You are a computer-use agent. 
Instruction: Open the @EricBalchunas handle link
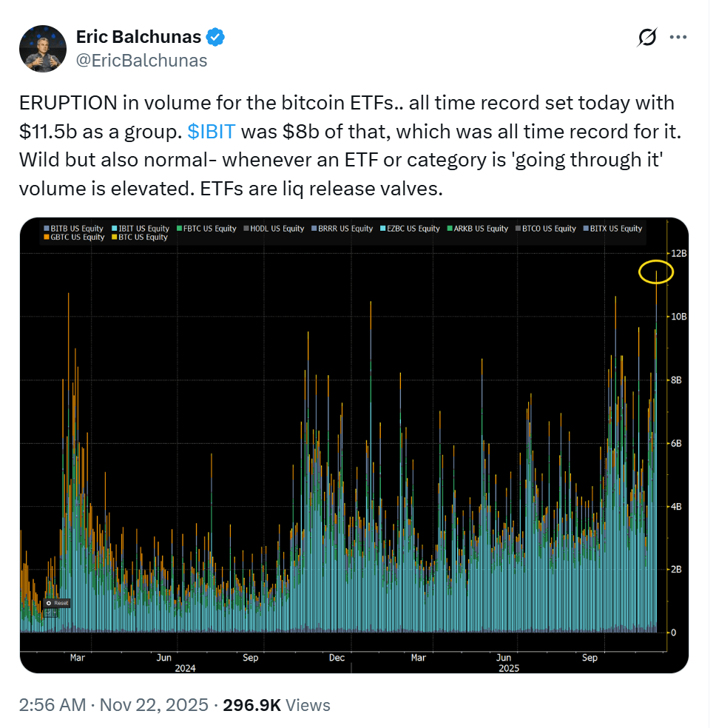141,61
